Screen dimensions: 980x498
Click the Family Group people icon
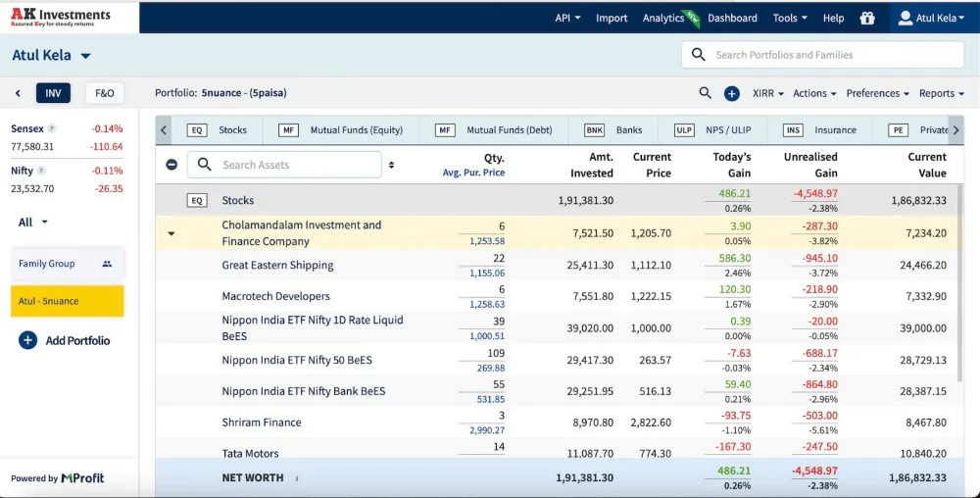click(107, 264)
